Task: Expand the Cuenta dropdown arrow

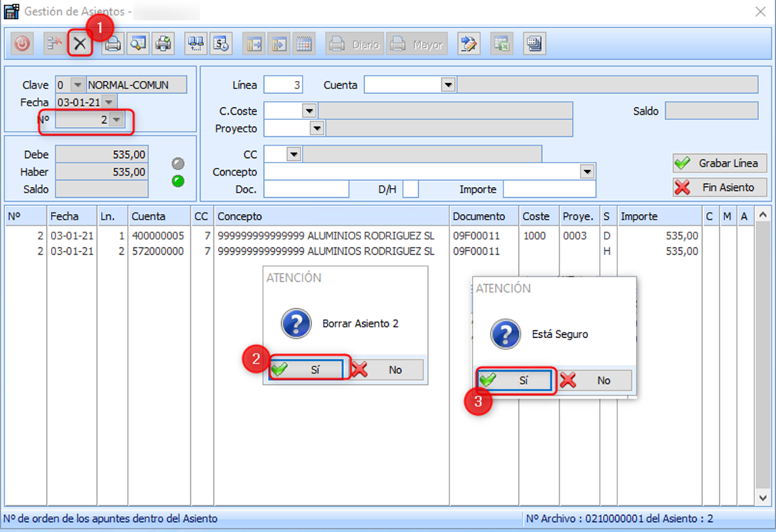Action: click(448, 85)
